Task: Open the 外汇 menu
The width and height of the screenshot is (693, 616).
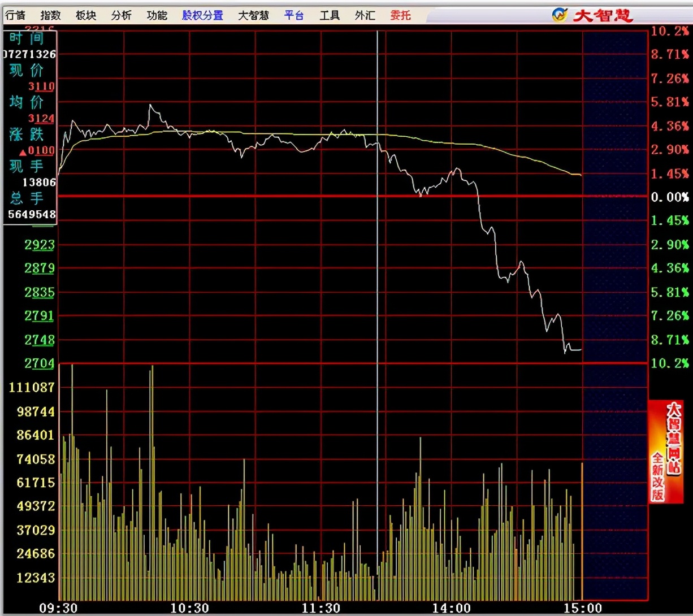Action: tap(365, 15)
